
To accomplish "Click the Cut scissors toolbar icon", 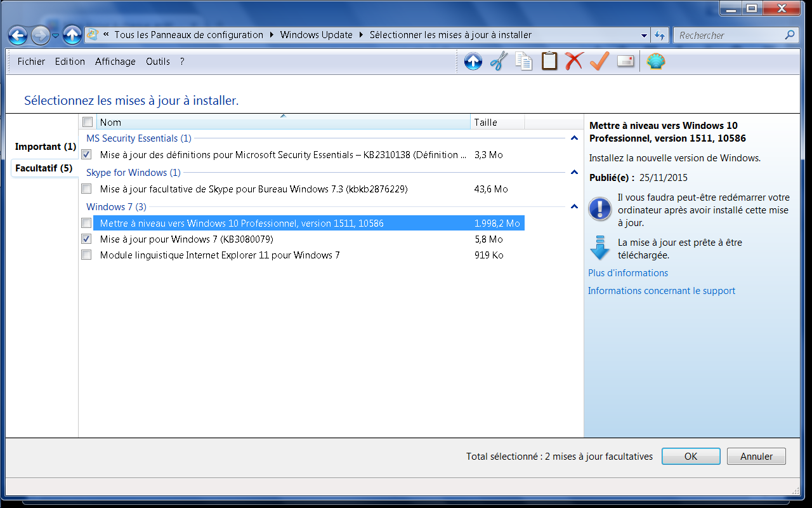I will point(499,62).
